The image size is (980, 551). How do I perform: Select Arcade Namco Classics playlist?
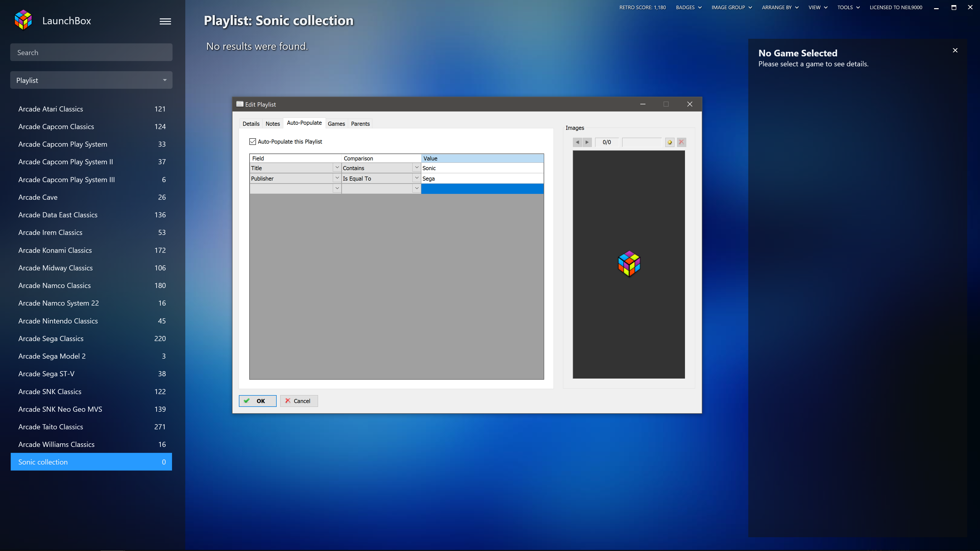click(x=91, y=285)
